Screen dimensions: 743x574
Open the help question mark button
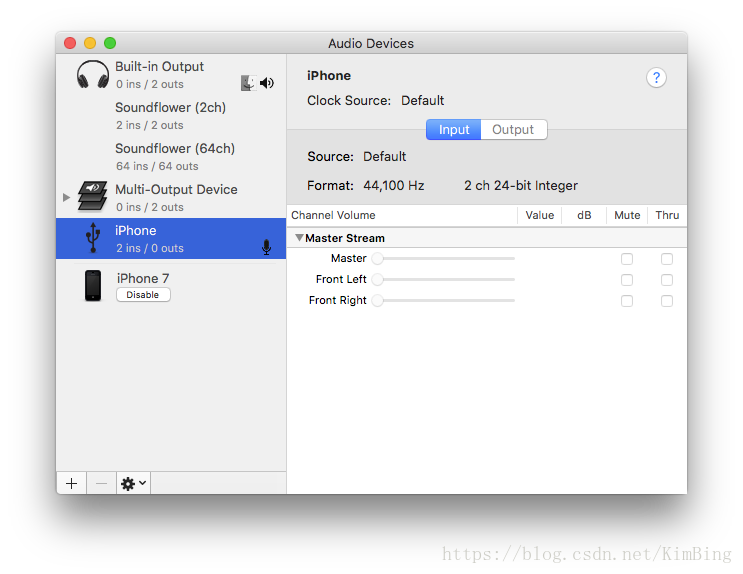click(x=656, y=77)
